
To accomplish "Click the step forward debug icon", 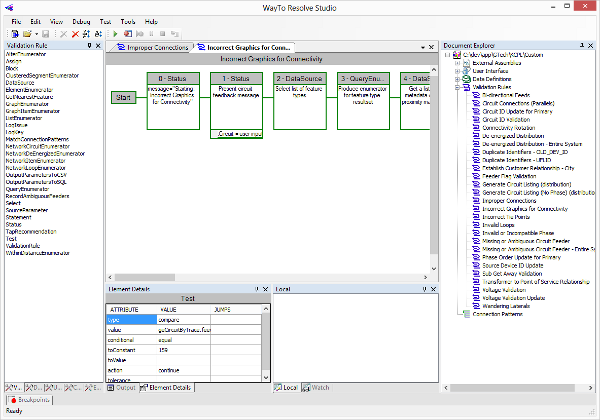I will pos(140,34).
